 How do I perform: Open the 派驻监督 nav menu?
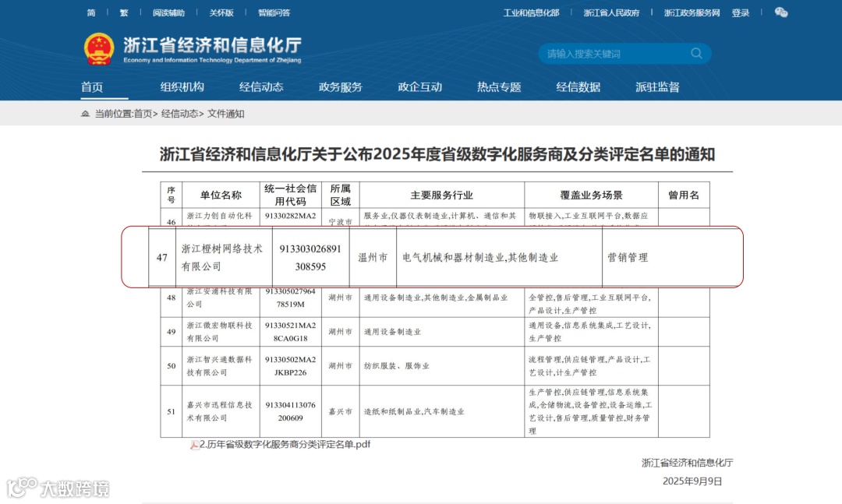657,87
